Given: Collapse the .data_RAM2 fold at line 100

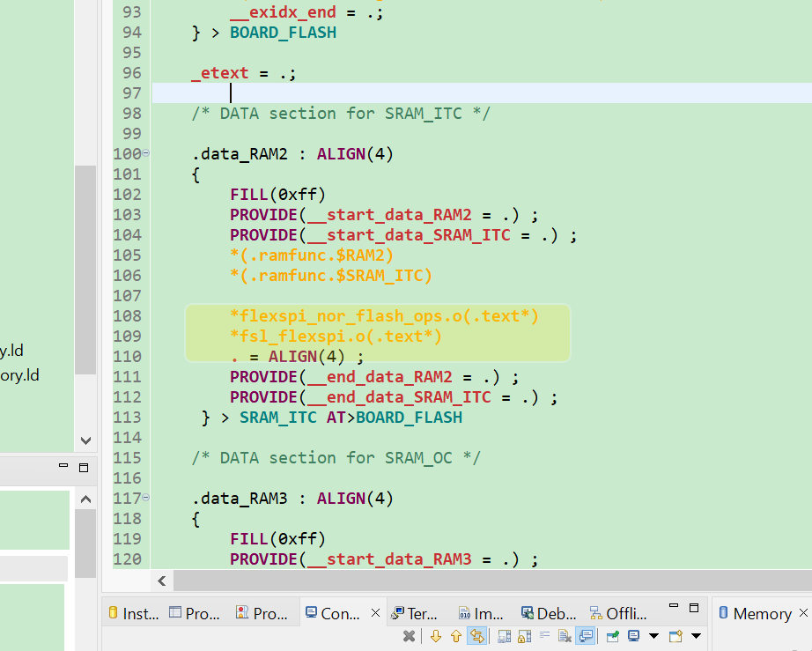Looking at the screenshot, I should coord(146,153).
